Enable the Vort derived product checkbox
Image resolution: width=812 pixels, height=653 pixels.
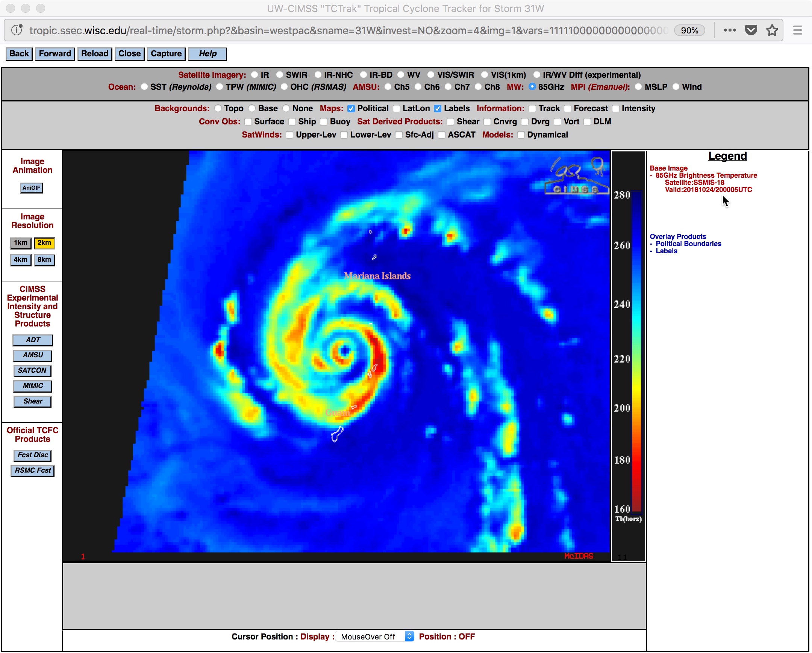(558, 122)
